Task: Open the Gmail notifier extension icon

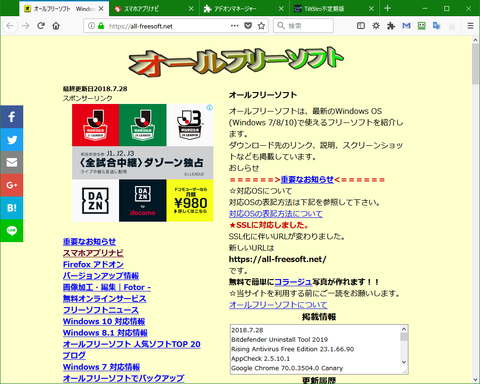Action: (x=406, y=26)
